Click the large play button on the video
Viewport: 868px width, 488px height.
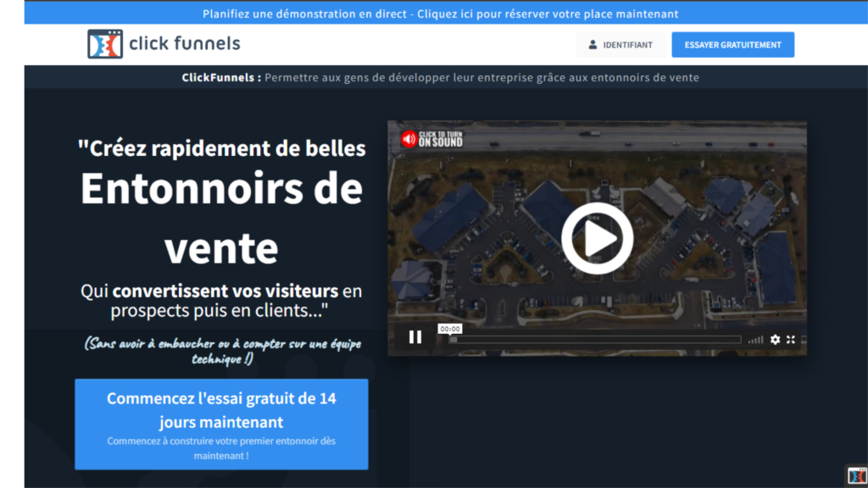pyautogui.click(x=597, y=238)
